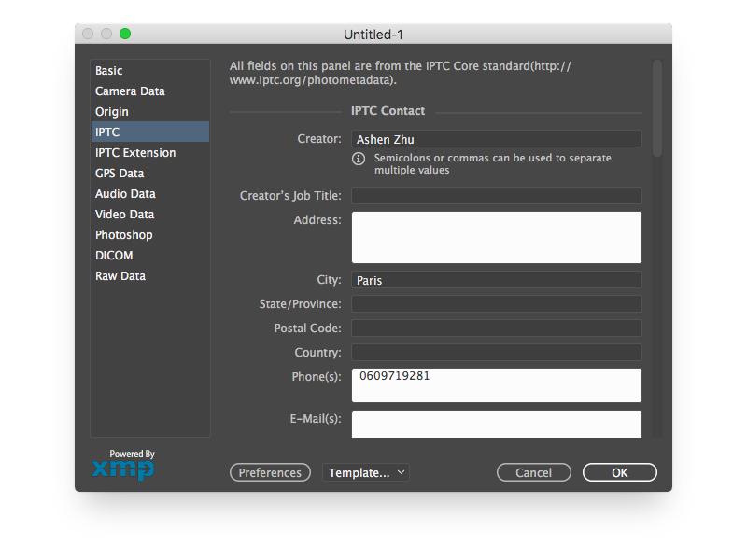Click the State/Province field
The image size is (747, 560).
(x=497, y=304)
